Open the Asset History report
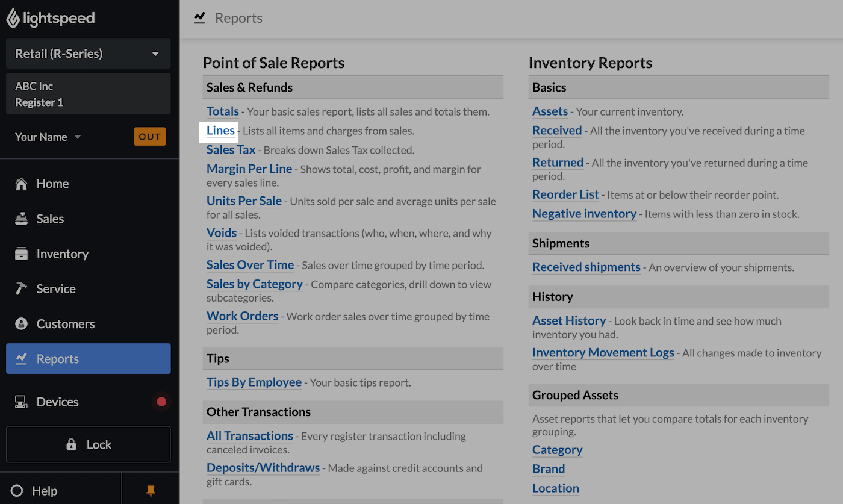Viewport: 843px width, 504px height. [x=569, y=321]
